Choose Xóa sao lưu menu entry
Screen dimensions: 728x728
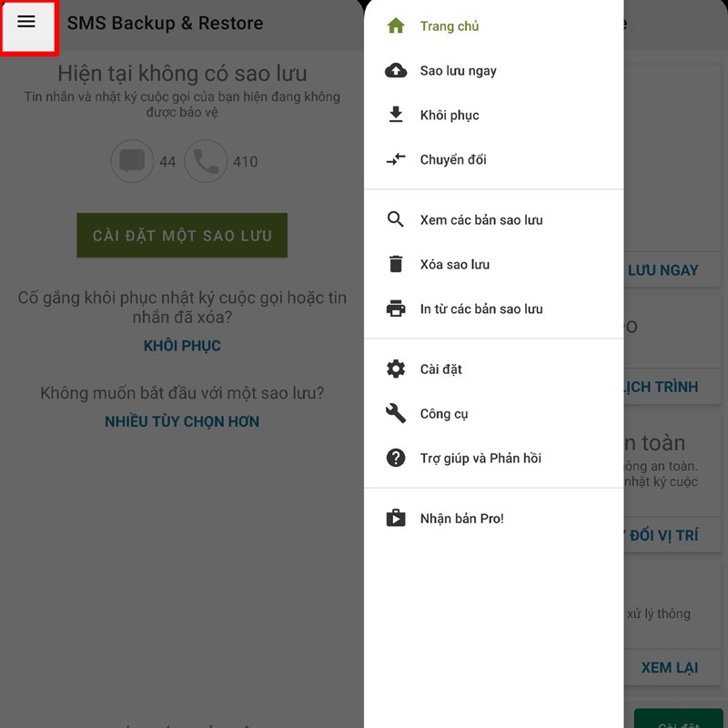[x=493, y=264]
